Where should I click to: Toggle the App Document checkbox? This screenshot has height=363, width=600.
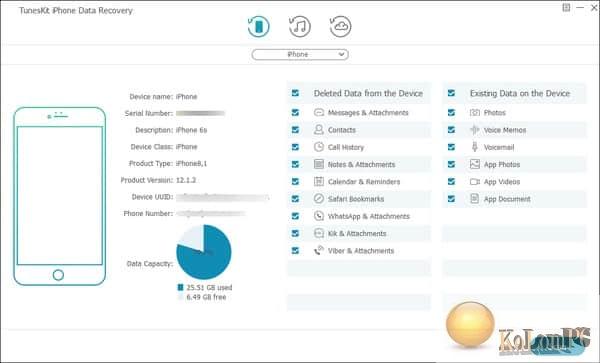coord(451,199)
